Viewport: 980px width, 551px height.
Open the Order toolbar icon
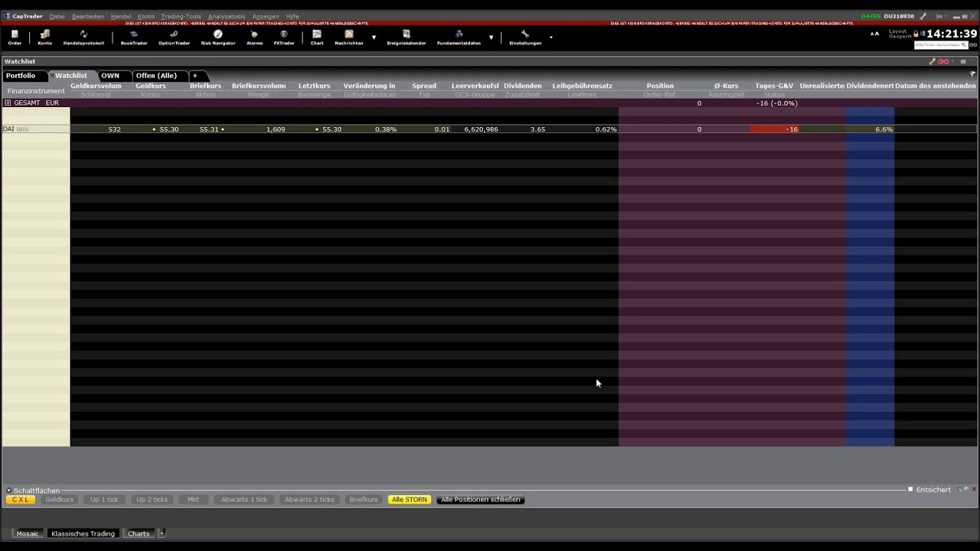pos(15,37)
